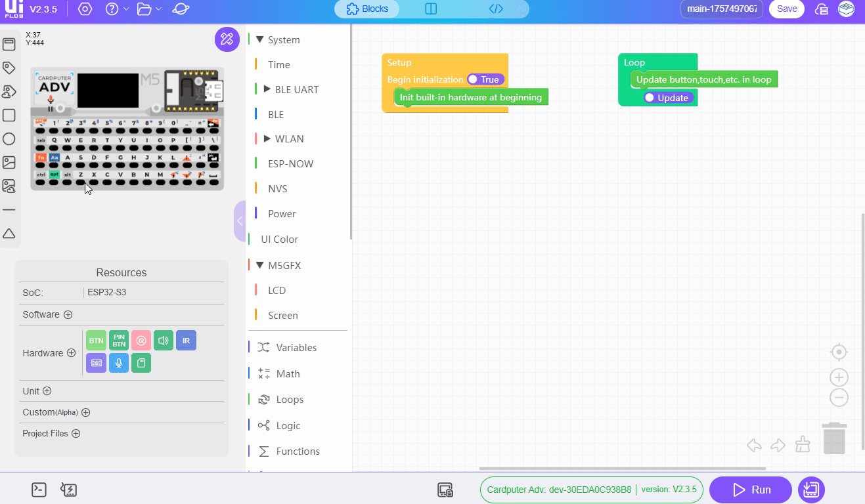Save the project with Save button

[786, 9]
